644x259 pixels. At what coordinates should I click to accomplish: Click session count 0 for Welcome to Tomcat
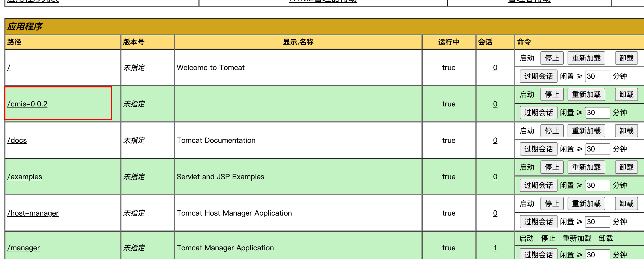495,68
